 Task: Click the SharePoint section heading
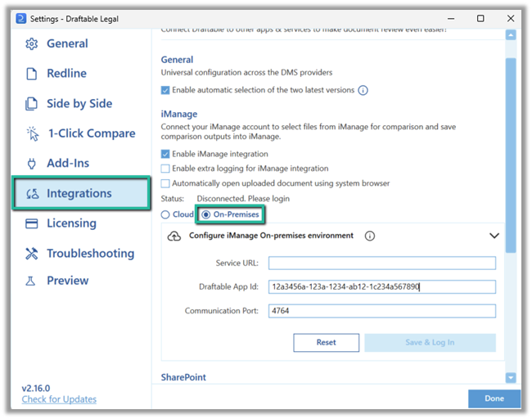183,377
